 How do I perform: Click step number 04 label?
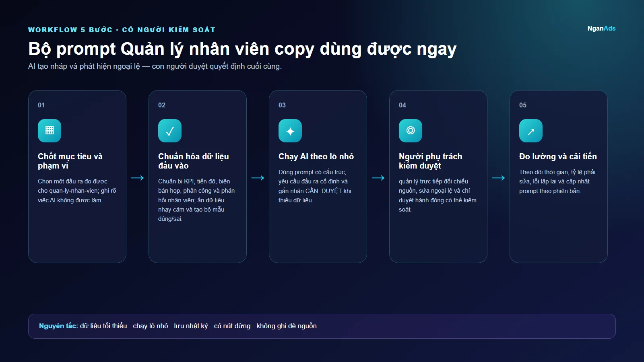[402, 105]
